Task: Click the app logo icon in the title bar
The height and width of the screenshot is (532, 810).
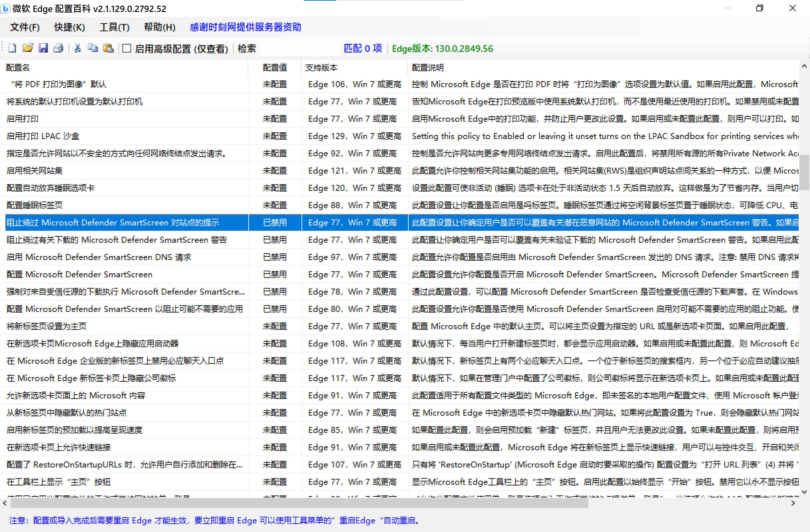Action: (x=5, y=8)
